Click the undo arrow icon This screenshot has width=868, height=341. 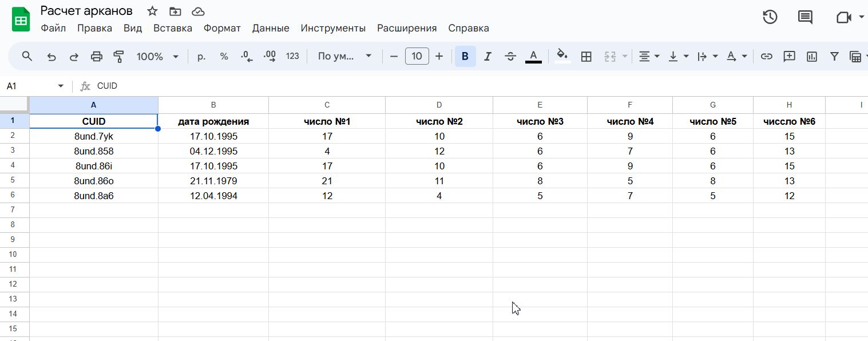pos(51,56)
